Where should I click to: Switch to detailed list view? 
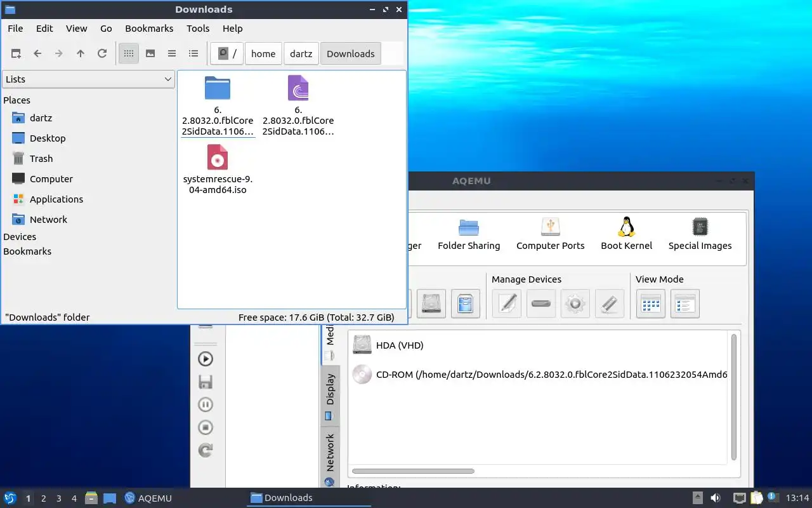point(193,54)
